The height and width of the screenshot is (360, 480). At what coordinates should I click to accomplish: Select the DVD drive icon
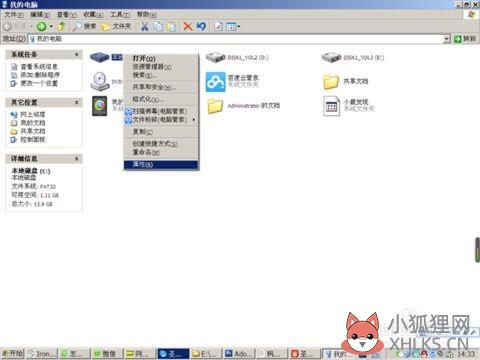[100, 81]
